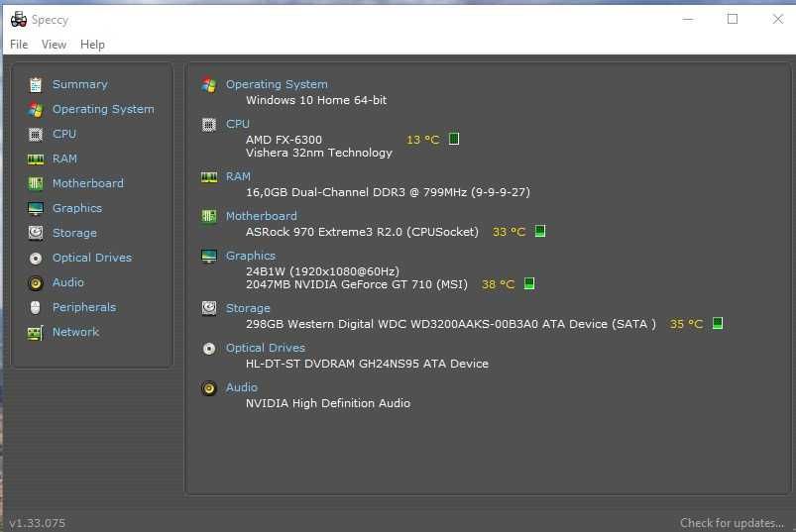Open the Storage sidebar label
Screen dimensions: 796x532
[x=74, y=233]
